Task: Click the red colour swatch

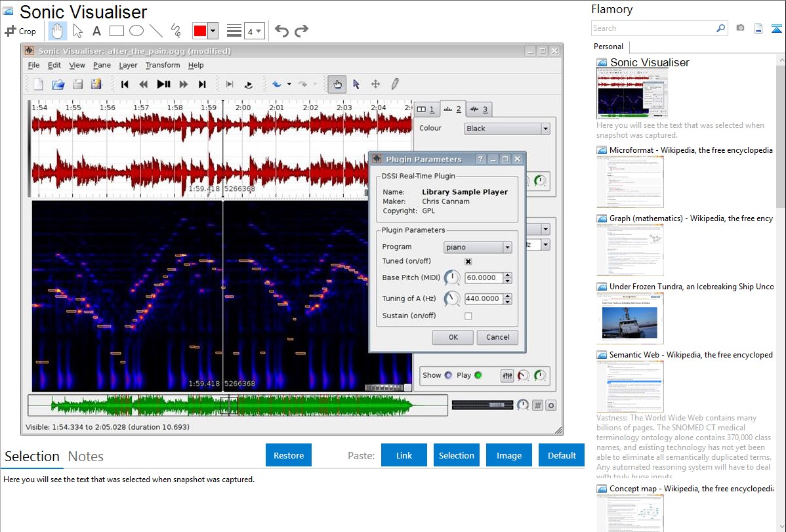Action: tap(200, 31)
